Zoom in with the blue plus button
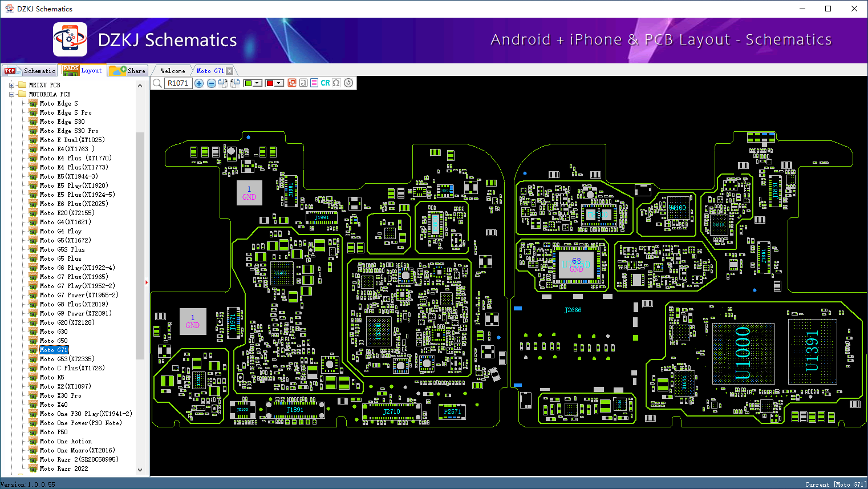Screen dimensions: 868x489 pos(199,83)
